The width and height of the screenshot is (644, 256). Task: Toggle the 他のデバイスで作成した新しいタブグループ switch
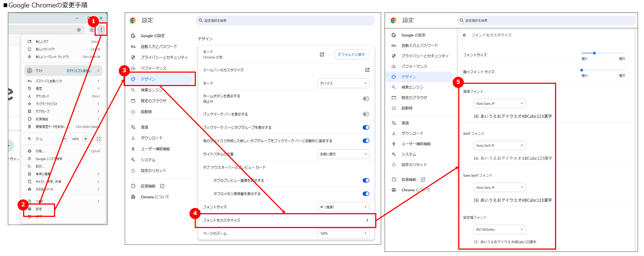click(x=366, y=141)
